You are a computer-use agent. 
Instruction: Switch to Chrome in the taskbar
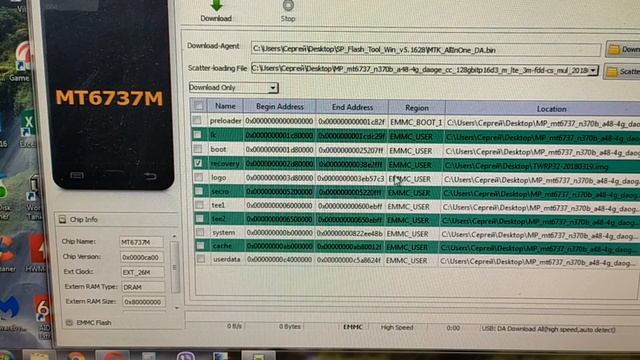(x=76, y=356)
